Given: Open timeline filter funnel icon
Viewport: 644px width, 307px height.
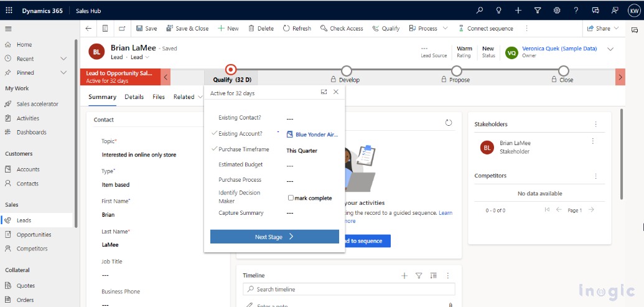Looking at the screenshot, I should tap(419, 276).
